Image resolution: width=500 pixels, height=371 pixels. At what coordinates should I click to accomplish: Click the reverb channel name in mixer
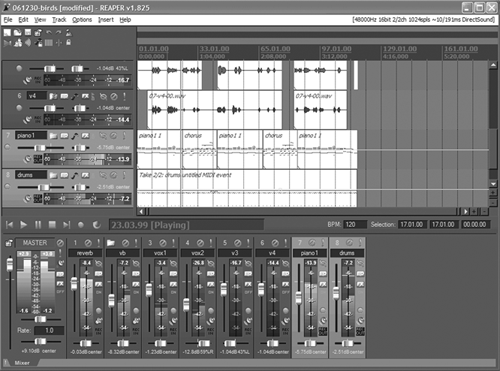(x=85, y=253)
